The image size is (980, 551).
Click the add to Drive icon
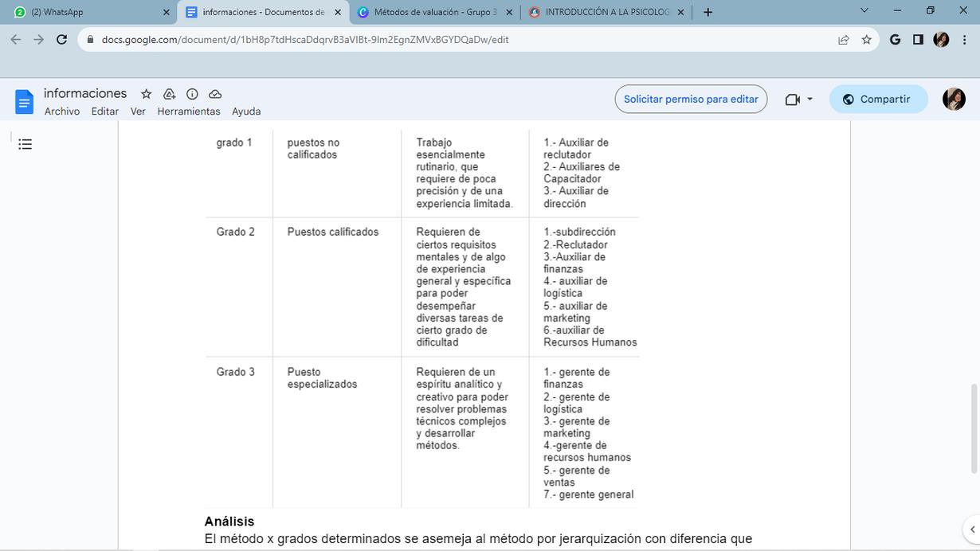(x=169, y=94)
